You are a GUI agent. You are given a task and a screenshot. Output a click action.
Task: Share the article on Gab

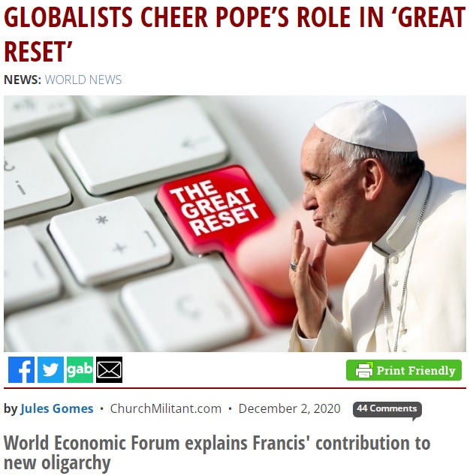(x=80, y=369)
